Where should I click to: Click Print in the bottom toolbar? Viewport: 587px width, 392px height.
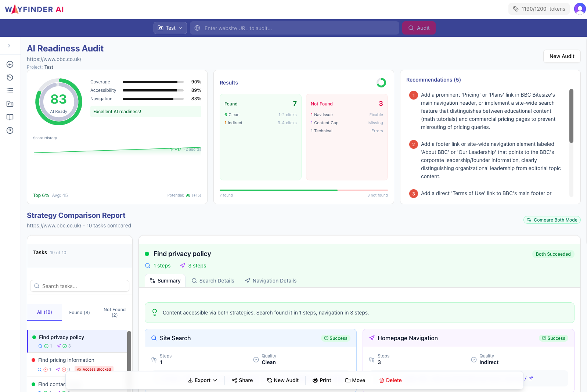click(x=322, y=380)
